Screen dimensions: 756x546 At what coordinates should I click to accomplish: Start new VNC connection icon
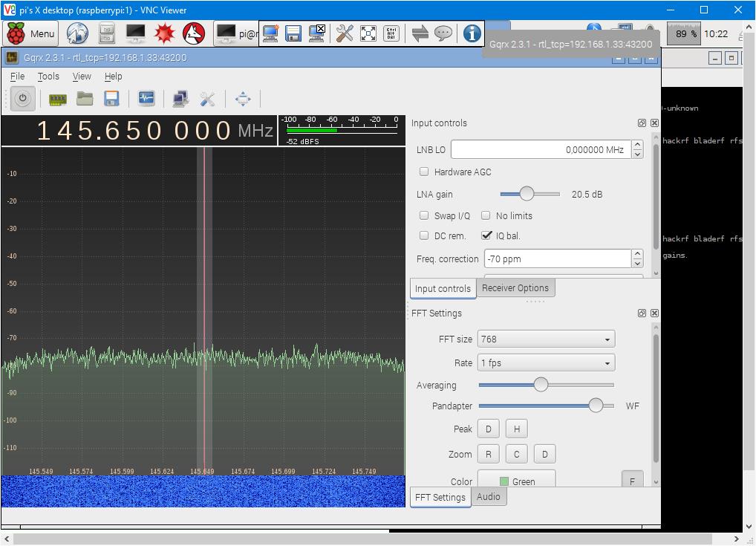pyautogui.click(x=270, y=33)
